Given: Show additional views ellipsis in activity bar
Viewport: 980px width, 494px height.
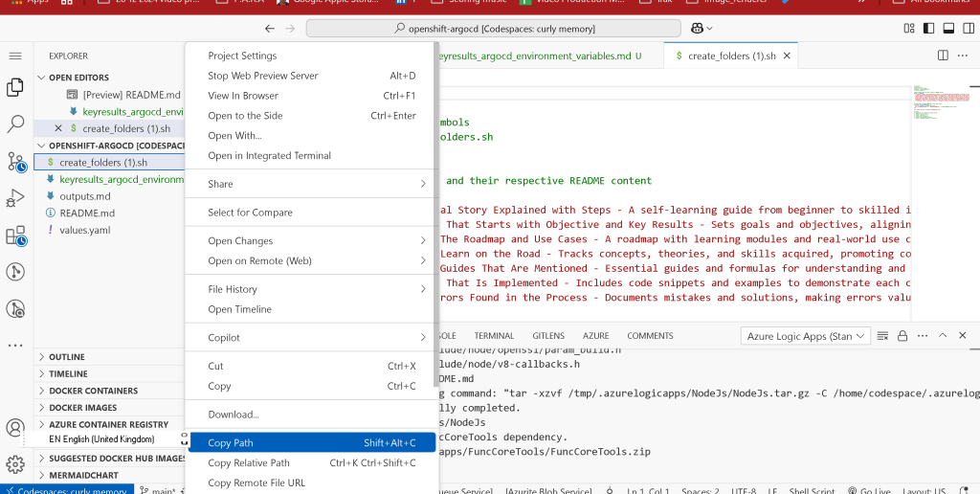Looking at the screenshot, I should coord(15,346).
